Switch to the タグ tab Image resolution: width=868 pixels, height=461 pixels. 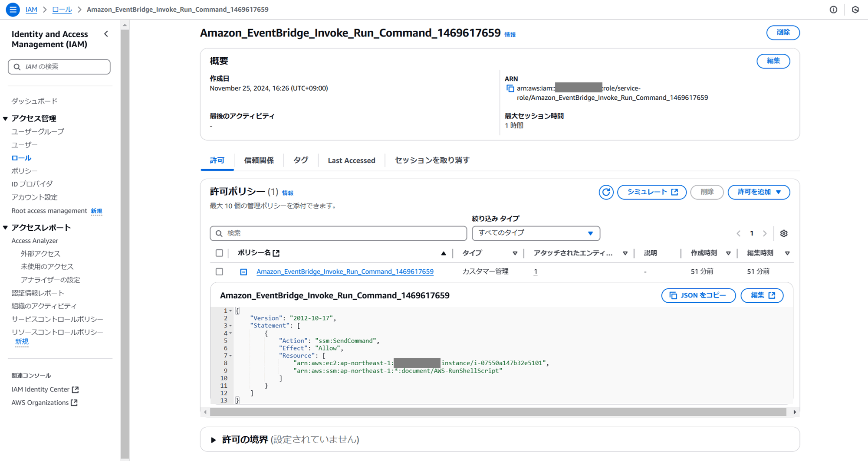point(300,160)
